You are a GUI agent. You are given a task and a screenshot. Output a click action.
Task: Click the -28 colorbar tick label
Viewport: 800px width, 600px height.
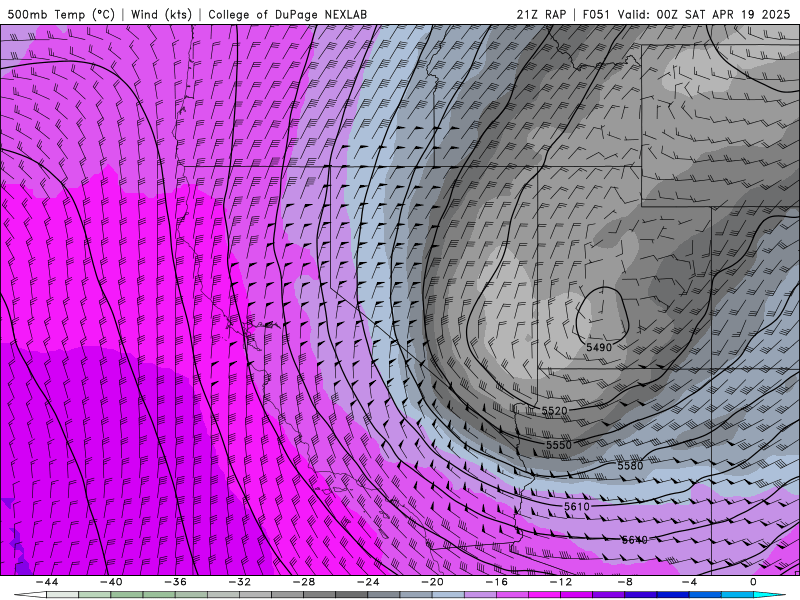click(x=304, y=582)
